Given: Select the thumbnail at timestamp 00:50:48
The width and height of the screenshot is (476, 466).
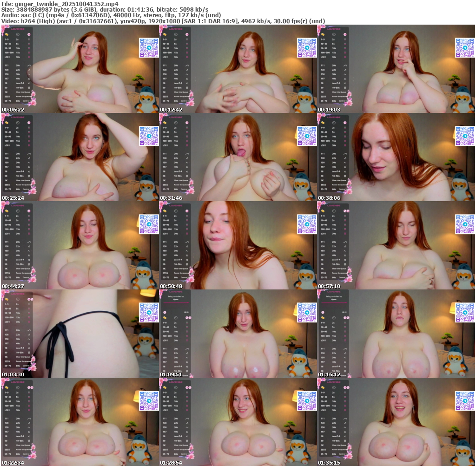Looking at the screenshot, I should pos(238,245).
